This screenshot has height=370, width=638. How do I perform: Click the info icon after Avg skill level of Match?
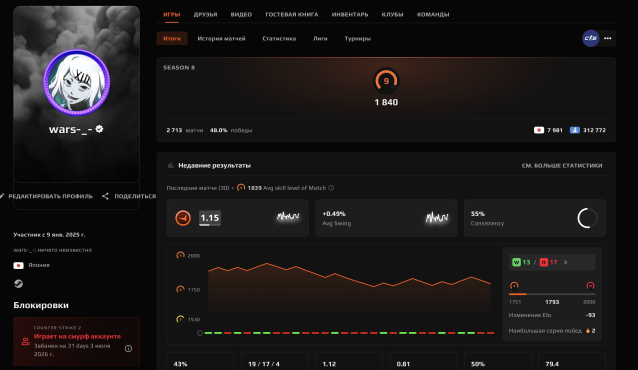pos(331,188)
